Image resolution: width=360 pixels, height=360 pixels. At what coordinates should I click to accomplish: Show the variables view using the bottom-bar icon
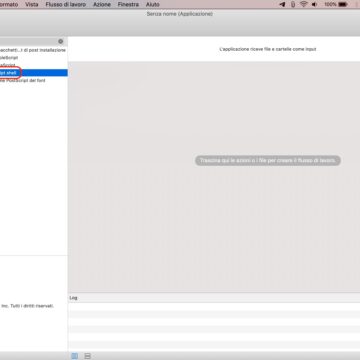(x=87, y=356)
